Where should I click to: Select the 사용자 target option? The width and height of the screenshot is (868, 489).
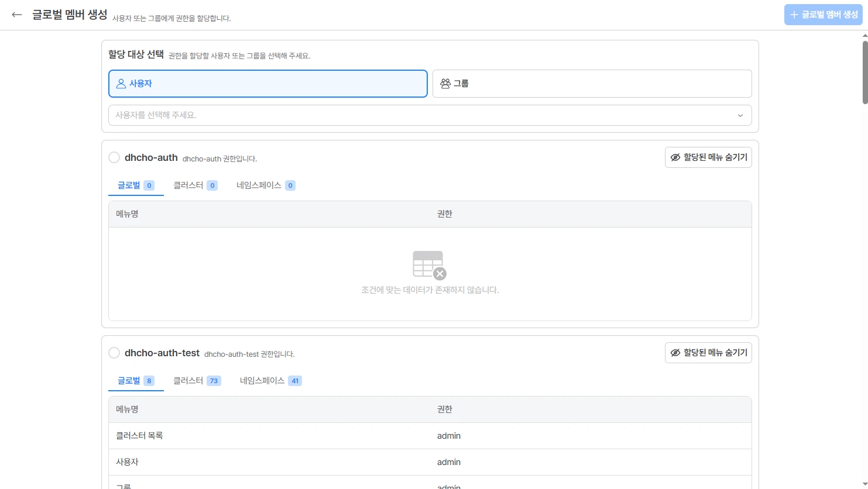click(x=268, y=84)
